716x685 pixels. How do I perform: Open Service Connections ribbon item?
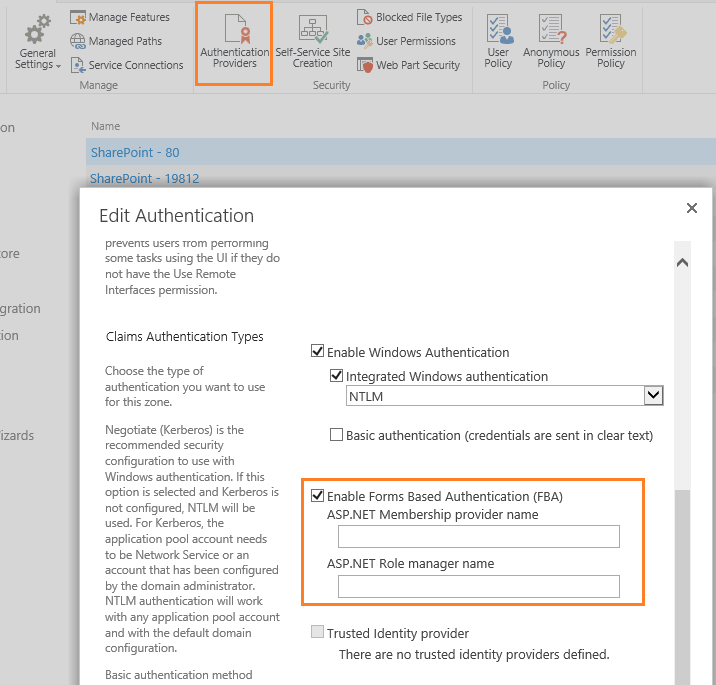(x=127, y=65)
